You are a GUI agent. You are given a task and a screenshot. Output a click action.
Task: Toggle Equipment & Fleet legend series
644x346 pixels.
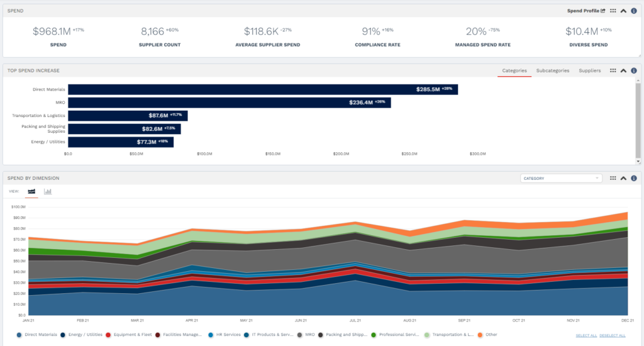[x=128, y=335]
